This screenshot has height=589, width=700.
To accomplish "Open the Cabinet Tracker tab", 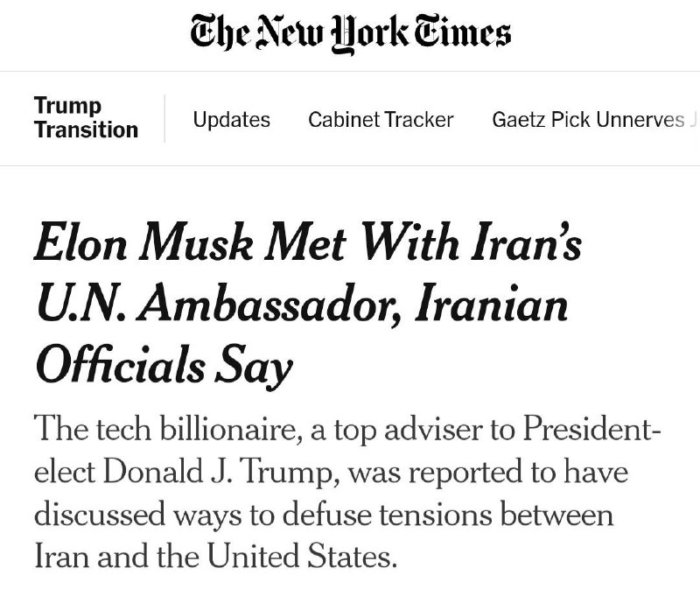I will click(x=381, y=120).
